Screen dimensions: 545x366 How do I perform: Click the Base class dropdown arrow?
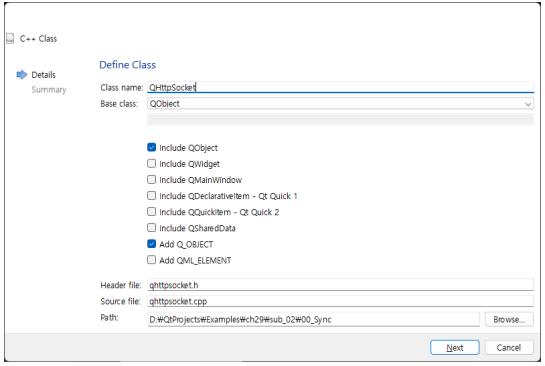pos(528,104)
